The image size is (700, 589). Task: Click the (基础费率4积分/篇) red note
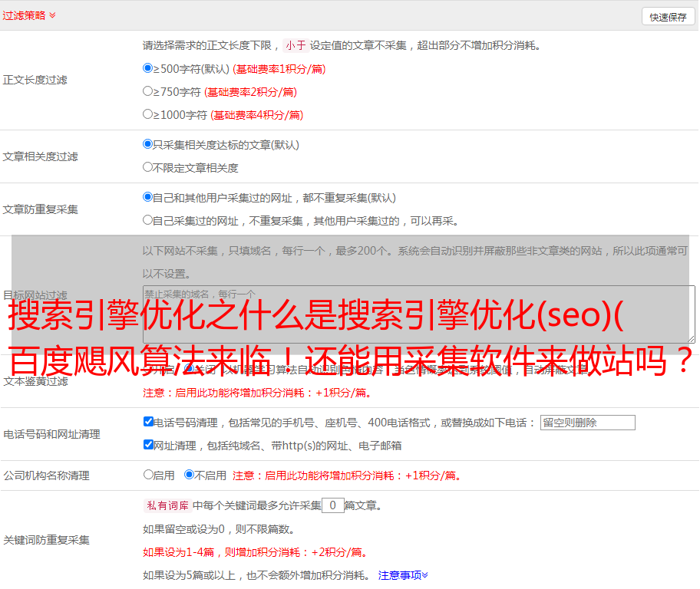click(256, 115)
